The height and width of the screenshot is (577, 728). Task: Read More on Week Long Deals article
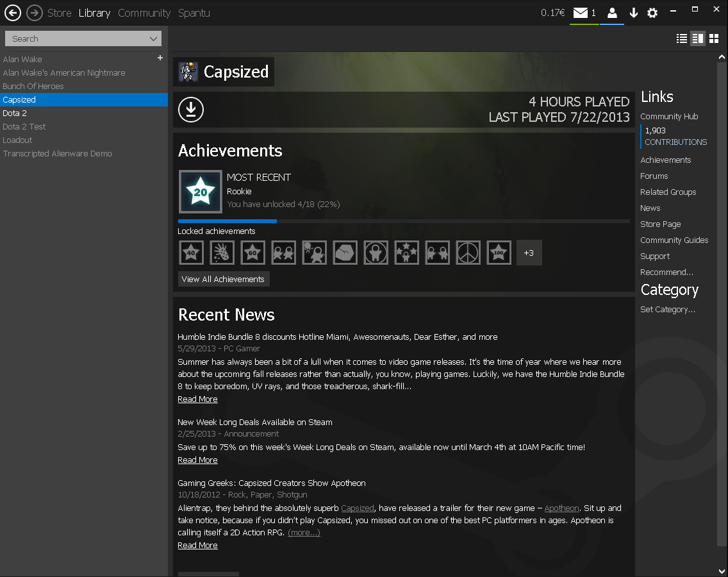point(197,460)
